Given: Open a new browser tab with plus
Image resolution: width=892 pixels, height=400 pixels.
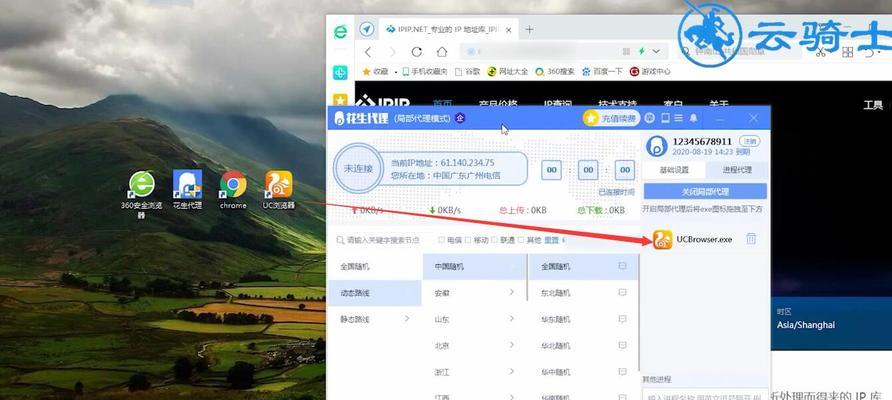Looking at the screenshot, I should click(x=529, y=30).
